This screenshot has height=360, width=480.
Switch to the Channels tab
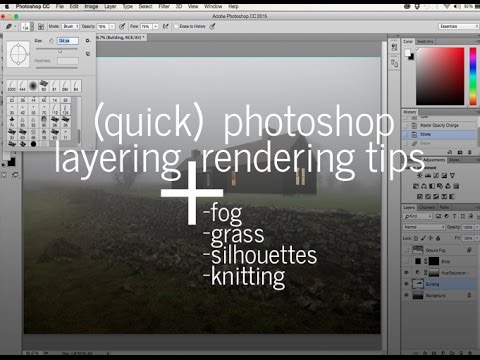427,207
